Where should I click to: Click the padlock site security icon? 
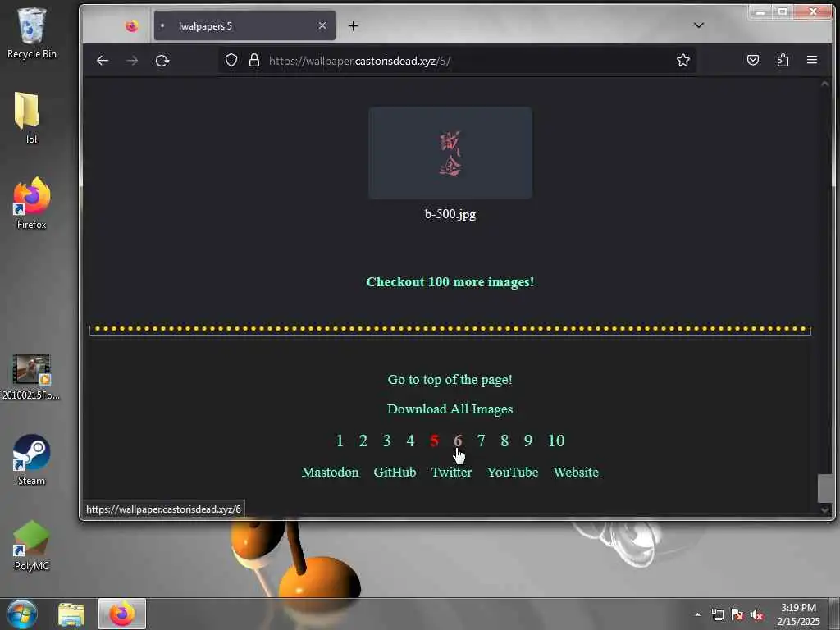[x=254, y=60]
